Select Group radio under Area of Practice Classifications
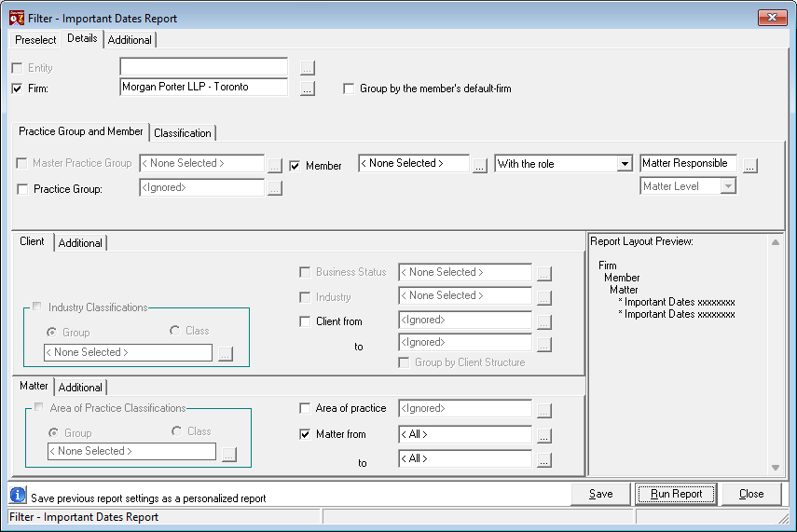 click(x=53, y=433)
